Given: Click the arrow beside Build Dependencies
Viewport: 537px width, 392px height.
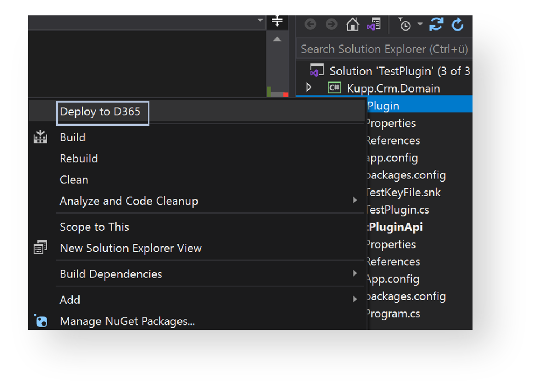Looking at the screenshot, I should coord(355,273).
